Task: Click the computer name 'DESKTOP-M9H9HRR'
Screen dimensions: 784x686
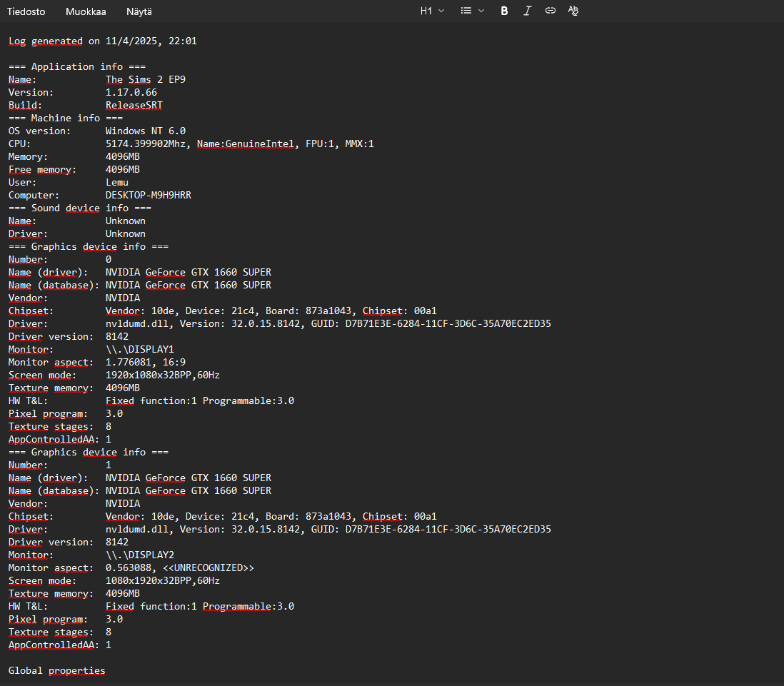Action: (149, 196)
